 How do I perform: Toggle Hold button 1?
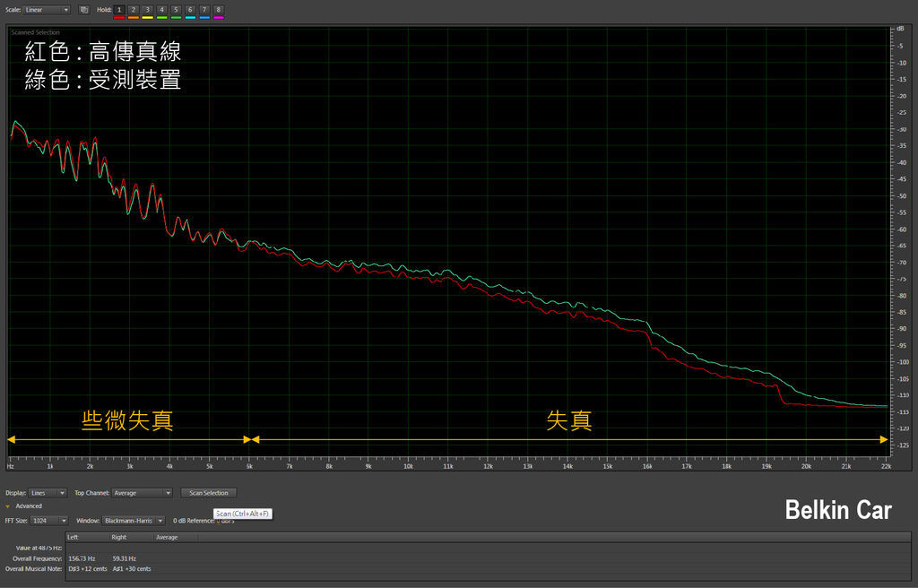[119, 9]
